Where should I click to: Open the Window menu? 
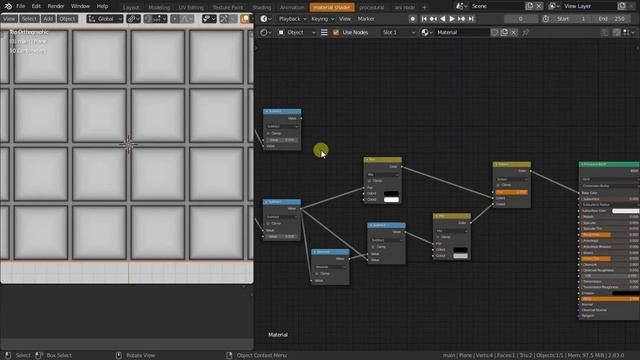[80, 6]
